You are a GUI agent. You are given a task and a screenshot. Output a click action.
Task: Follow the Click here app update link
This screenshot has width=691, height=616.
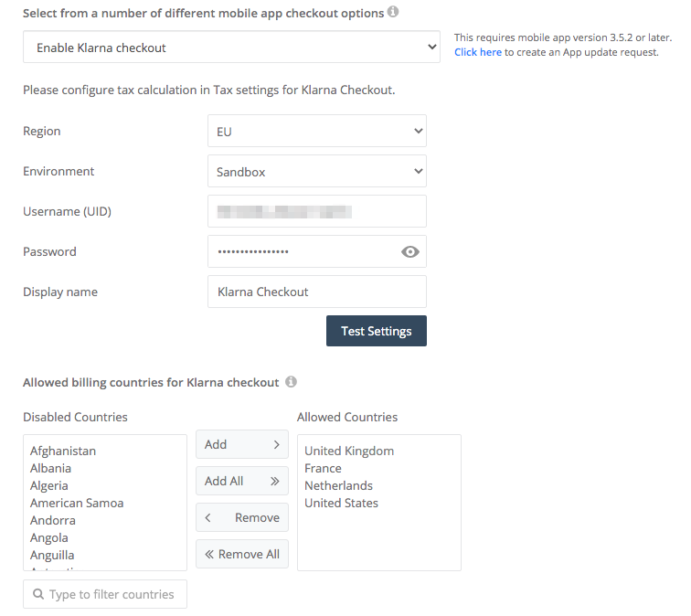(478, 52)
